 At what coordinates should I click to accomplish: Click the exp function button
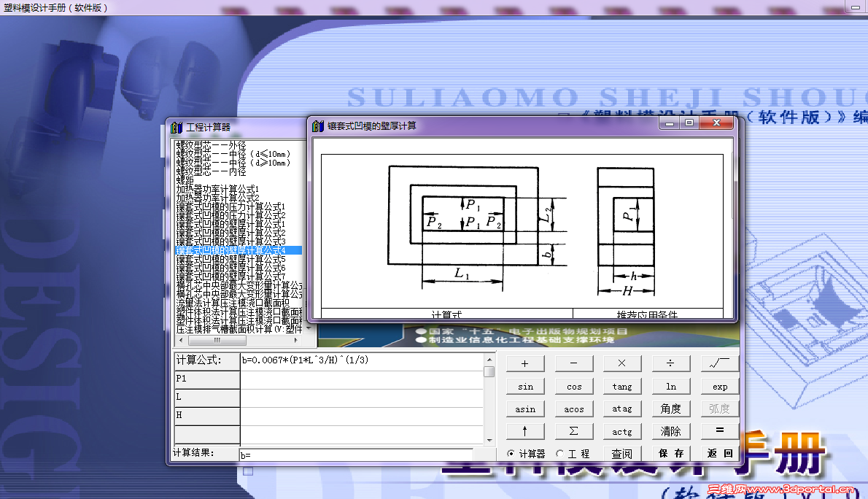click(718, 385)
